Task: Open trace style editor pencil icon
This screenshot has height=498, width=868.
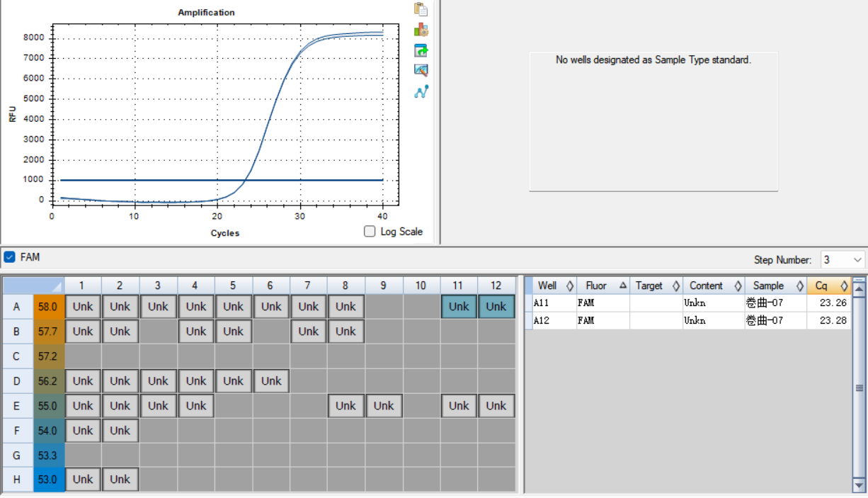Action: 421,70
